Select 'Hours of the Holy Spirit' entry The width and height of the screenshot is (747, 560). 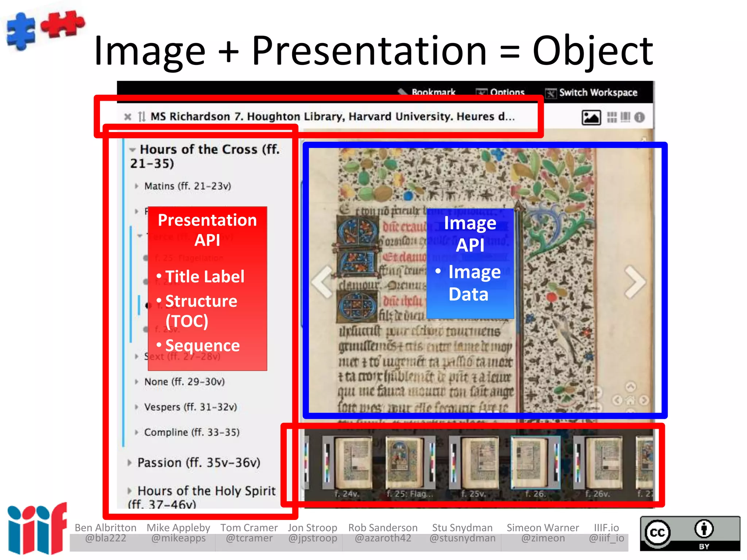[202, 497]
